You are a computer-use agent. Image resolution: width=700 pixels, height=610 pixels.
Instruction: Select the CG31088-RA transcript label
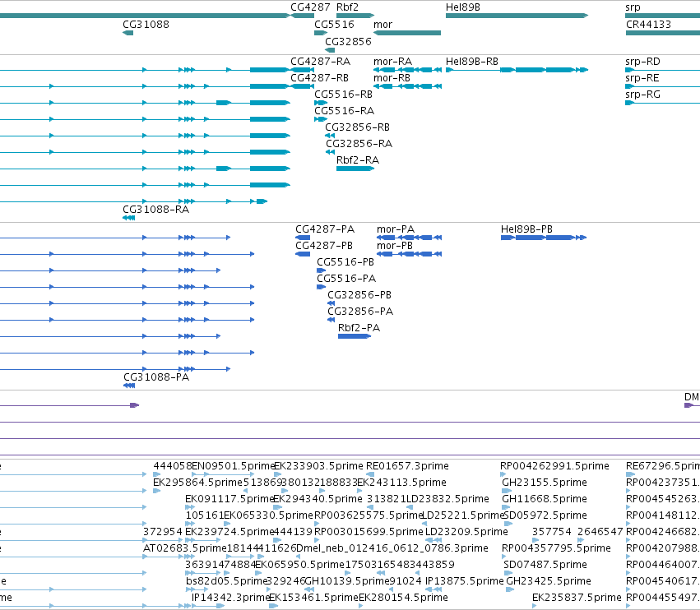click(x=155, y=210)
